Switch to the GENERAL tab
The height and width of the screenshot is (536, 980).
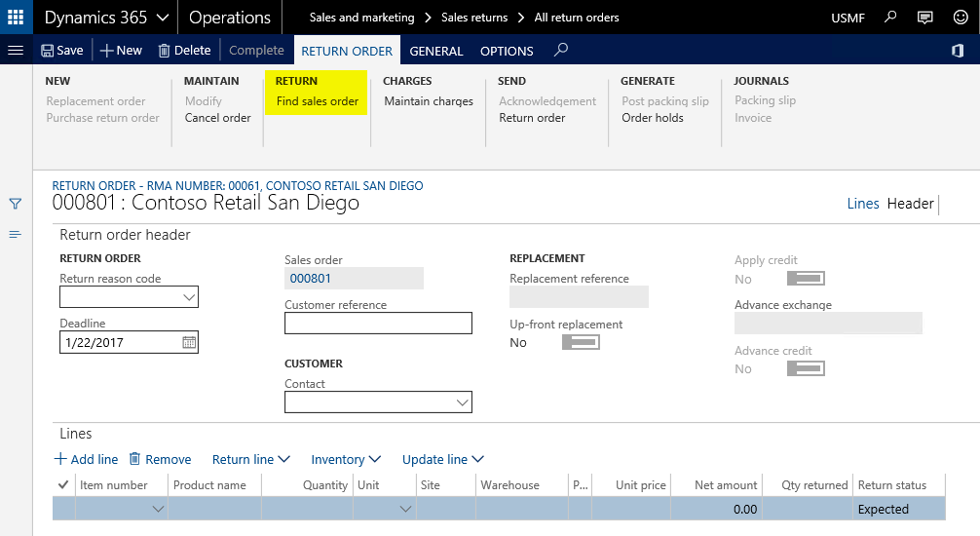[435, 51]
